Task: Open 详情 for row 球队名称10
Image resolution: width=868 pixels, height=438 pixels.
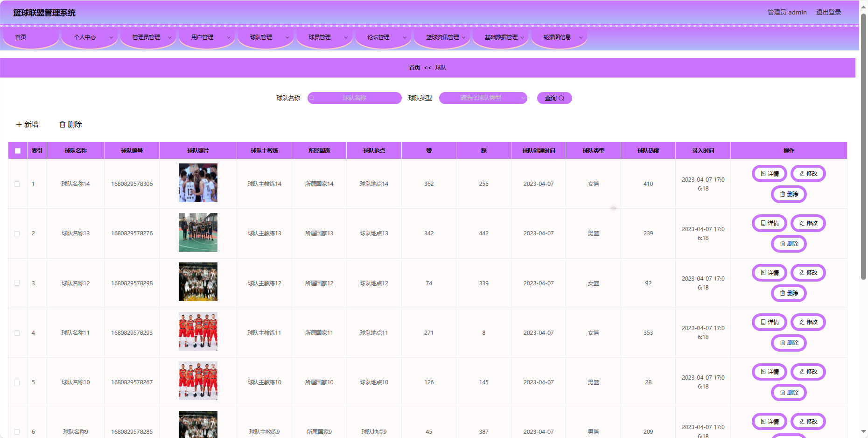Action: [769, 372]
